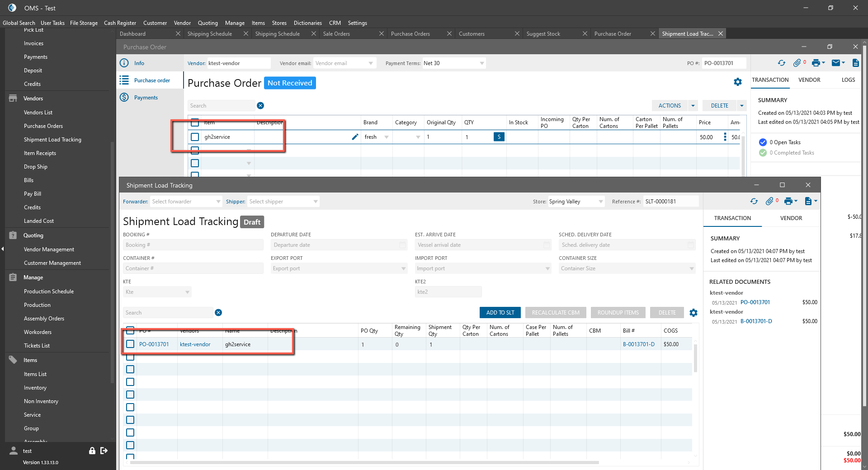Switch to the Sale Orders tab
The image size is (868, 470).
pyautogui.click(x=336, y=34)
